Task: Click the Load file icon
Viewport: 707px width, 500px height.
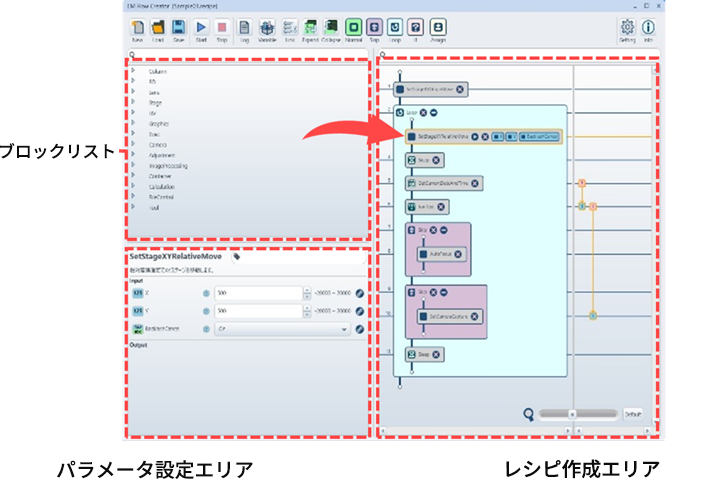Action: pos(157,30)
